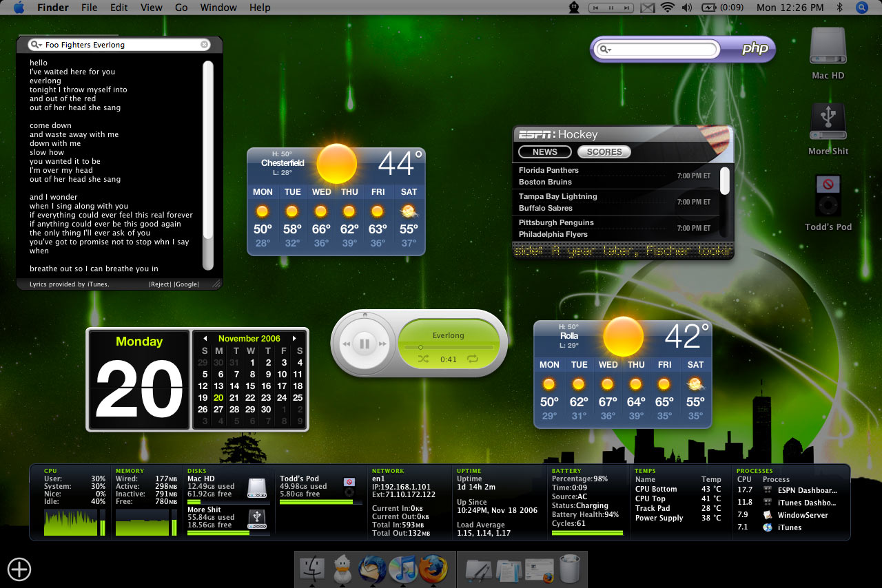This screenshot has width=882, height=588.
Task: Open Adium duck icon in the Dock
Action: click(x=342, y=569)
